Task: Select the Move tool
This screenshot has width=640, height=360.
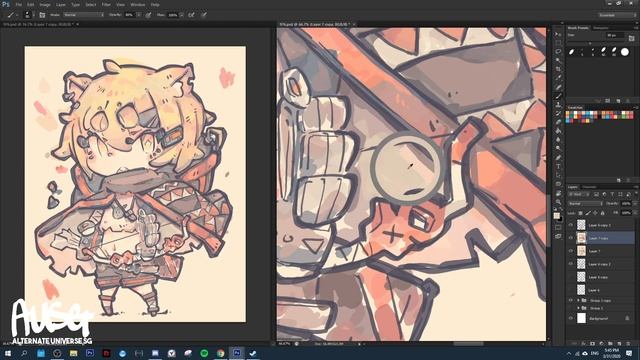Action: coord(558,34)
